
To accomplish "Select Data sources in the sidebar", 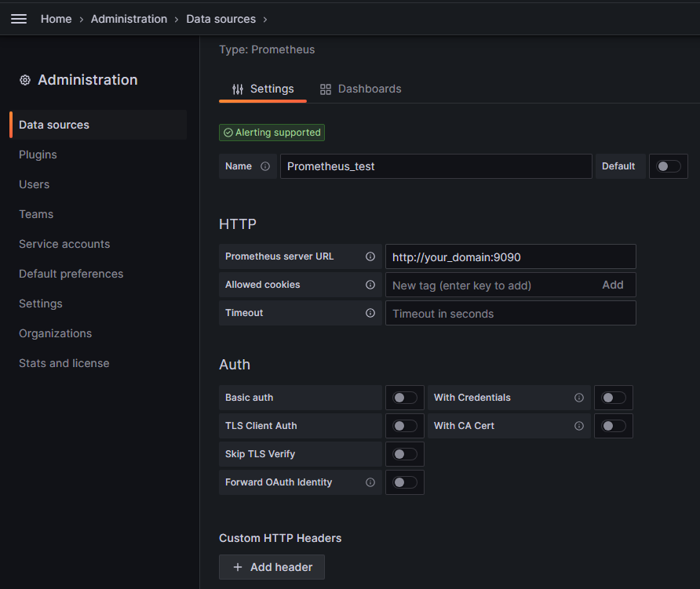I will 98,125.
